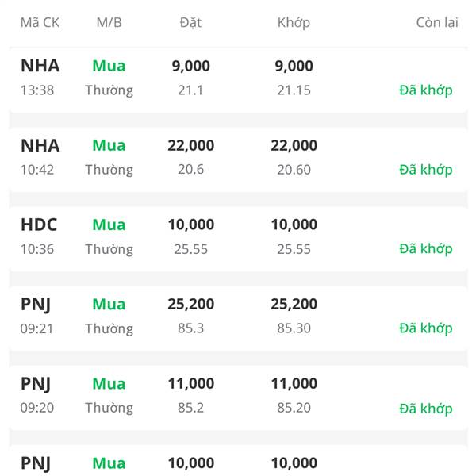Sort by the Khớp column header

point(294,23)
